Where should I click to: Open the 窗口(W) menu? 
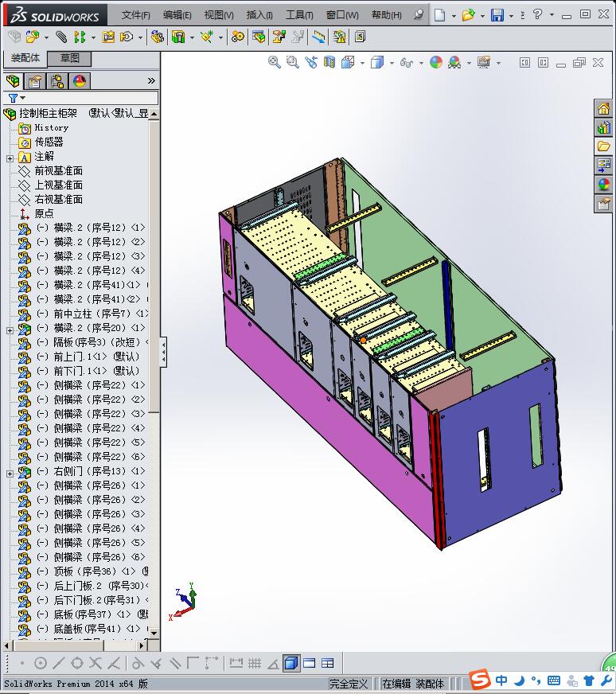(x=342, y=15)
